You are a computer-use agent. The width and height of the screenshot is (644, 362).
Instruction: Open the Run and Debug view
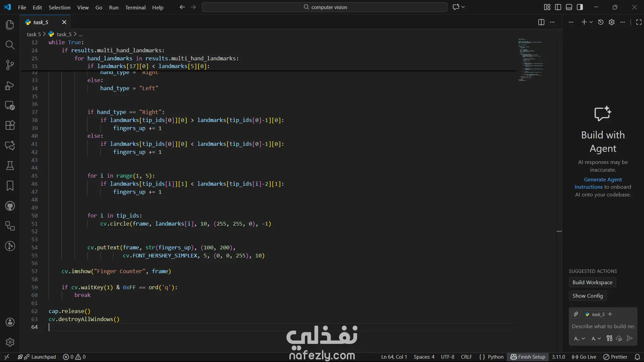point(10,85)
